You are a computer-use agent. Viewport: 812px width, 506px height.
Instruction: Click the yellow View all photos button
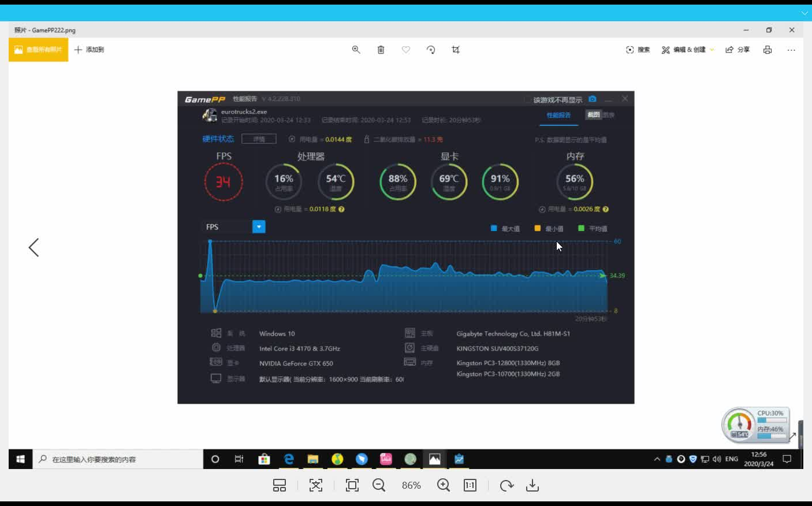click(38, 50)
